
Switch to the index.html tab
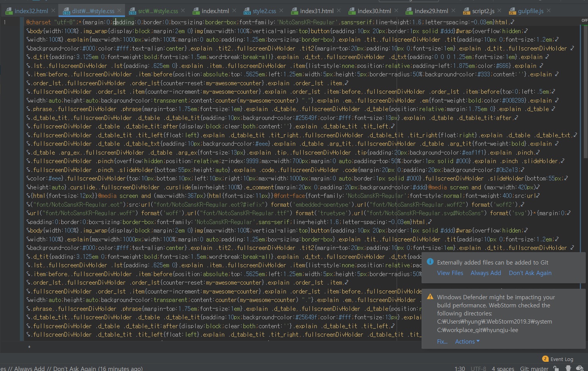215,11
